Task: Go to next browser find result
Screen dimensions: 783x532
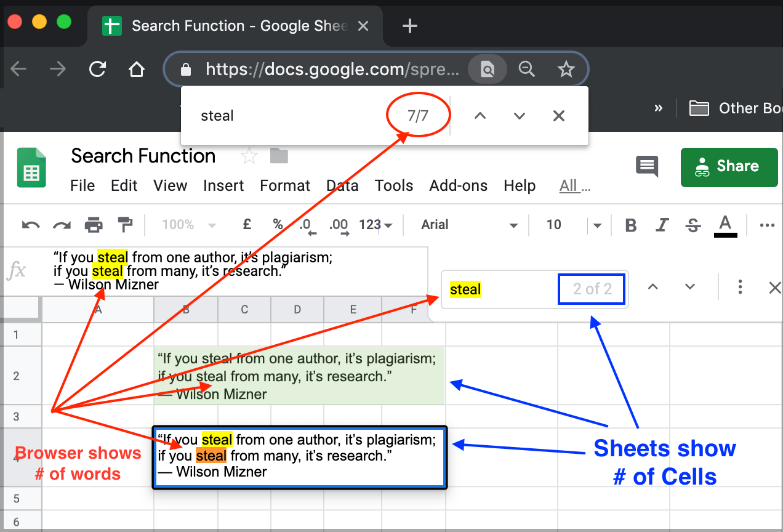Action: pyautogui.click(x=520, y=116)
